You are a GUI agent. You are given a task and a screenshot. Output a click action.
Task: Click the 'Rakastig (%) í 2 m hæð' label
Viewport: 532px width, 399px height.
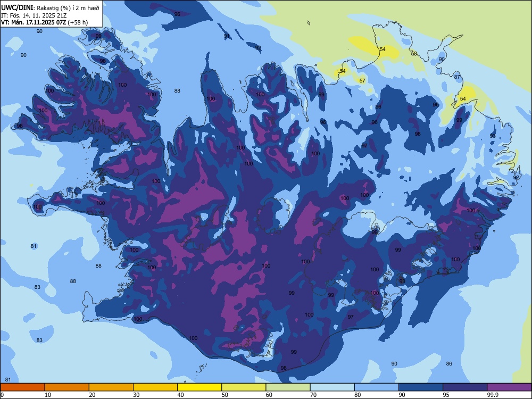(68, 8)
